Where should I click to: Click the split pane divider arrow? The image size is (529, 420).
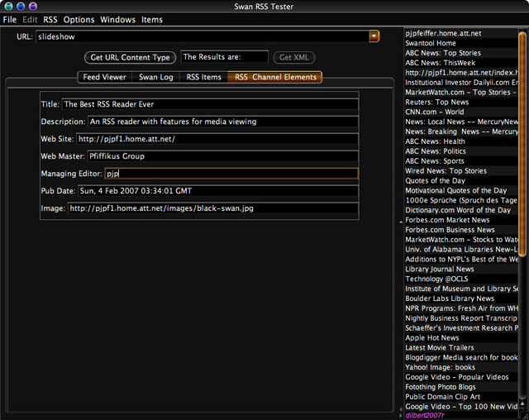(x=399, y=223)
